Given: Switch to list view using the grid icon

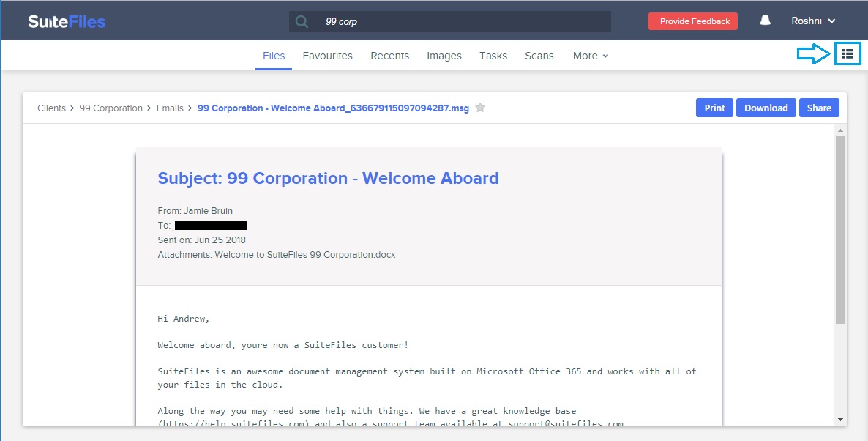Looking at the screenshot, I should point(848,53).
